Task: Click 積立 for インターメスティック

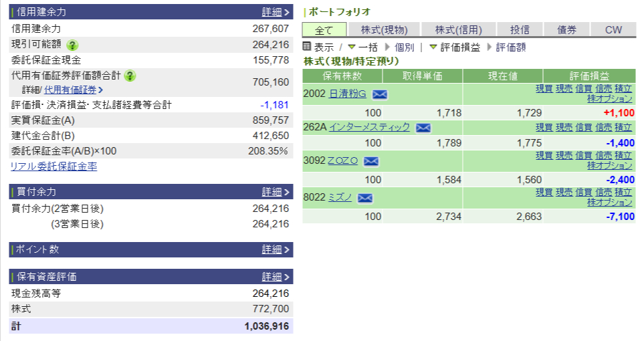Action: pos(623,127)
